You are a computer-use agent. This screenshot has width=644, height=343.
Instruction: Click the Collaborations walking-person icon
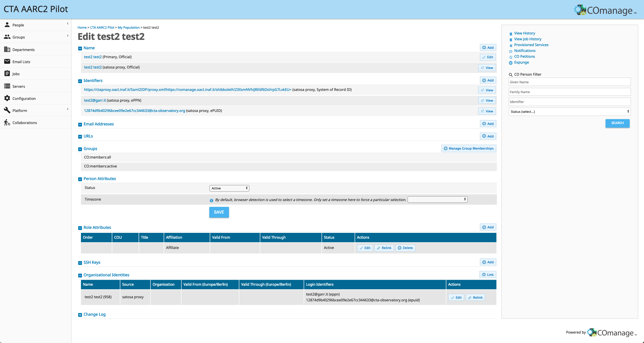[7, 122]
